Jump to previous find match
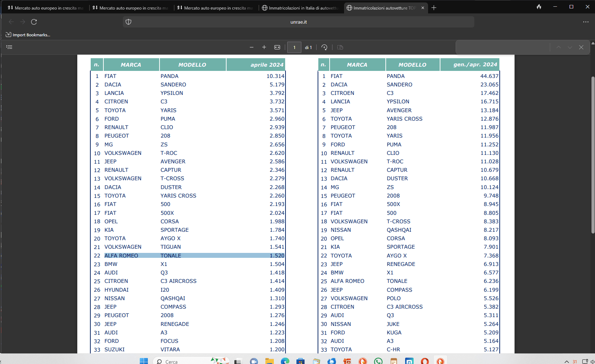This screenshot has width=595, height=364. pos(558,47)
